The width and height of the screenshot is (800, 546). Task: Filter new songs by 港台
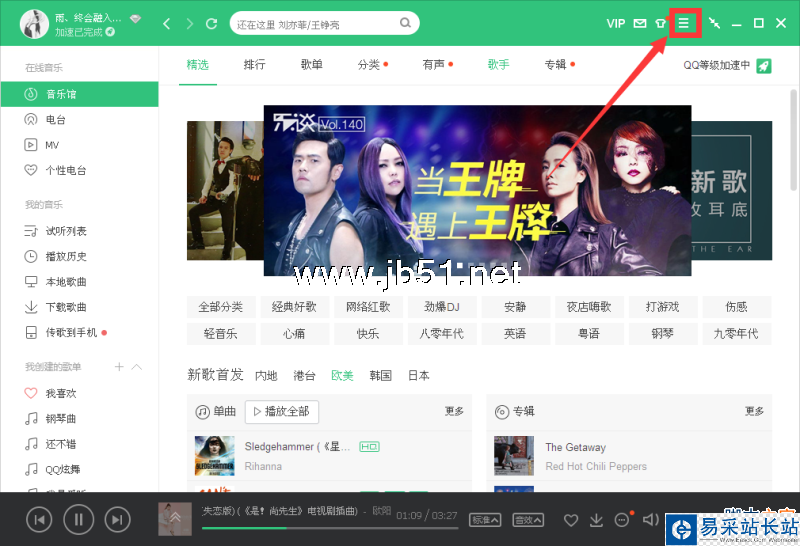304,376
